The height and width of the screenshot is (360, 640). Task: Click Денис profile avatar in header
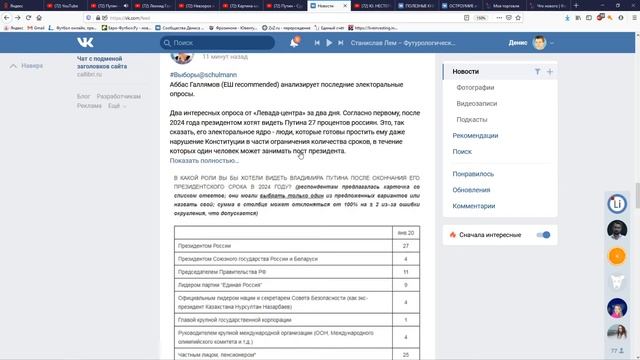(539, 42)
